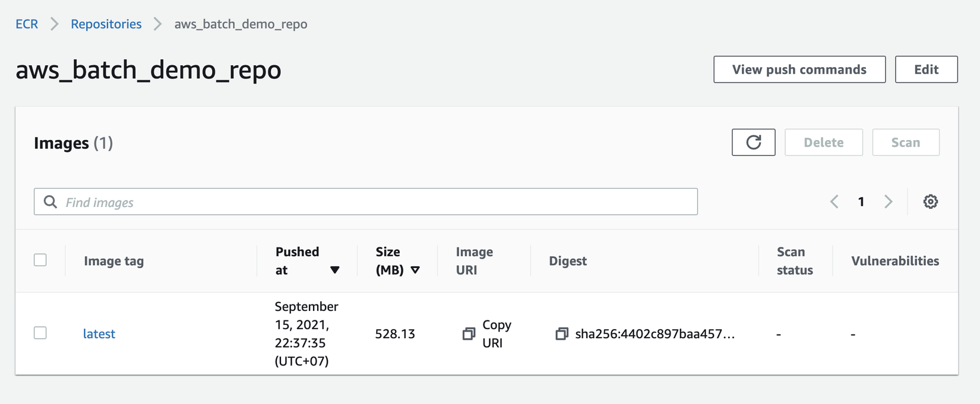
Task: Select the checkbox for latest image
Action: coord(40,333)
